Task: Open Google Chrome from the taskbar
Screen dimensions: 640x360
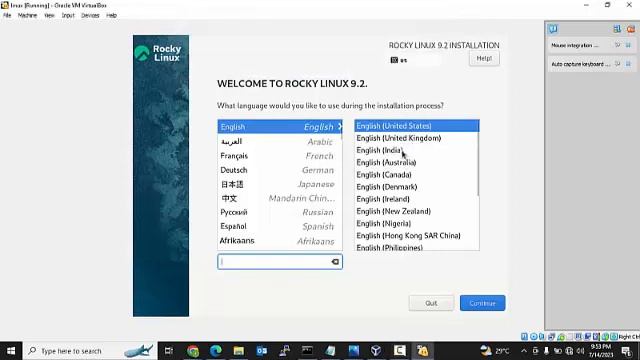Action: (193, 351)
